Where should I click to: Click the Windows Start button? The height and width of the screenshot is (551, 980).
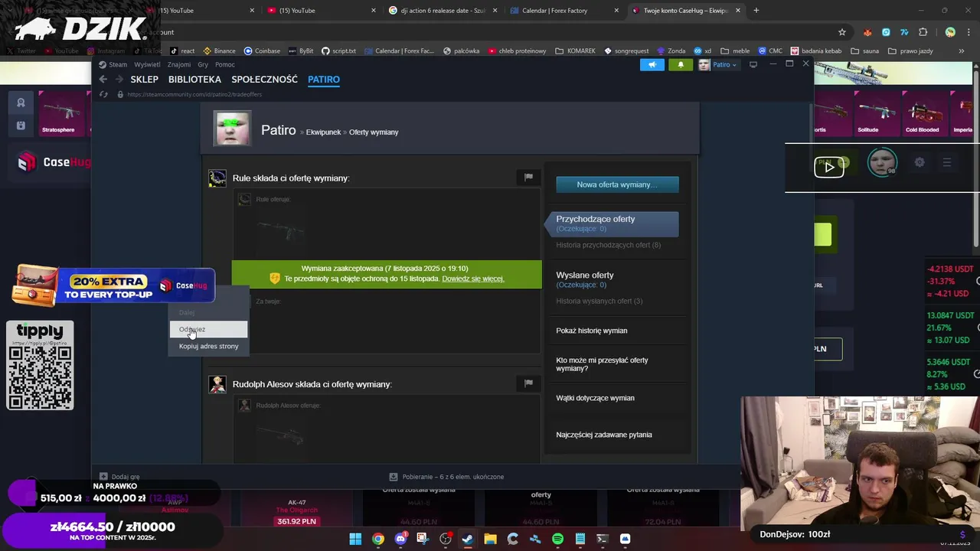click(355, 539)
